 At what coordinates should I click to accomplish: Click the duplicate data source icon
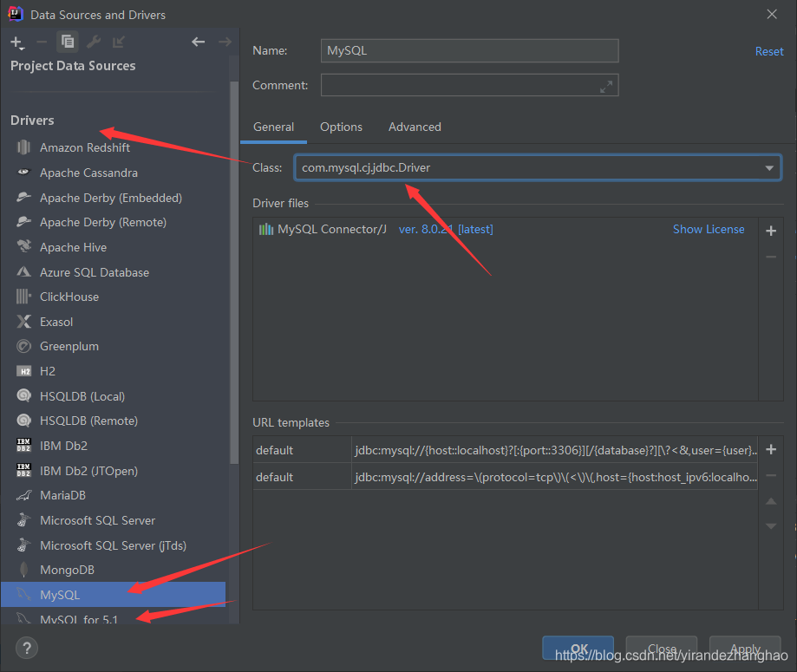tap(67, 42)
